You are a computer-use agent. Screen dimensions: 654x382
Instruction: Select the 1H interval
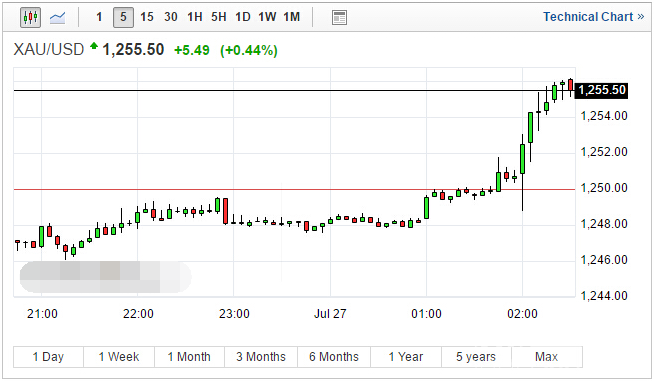point(195,17)
